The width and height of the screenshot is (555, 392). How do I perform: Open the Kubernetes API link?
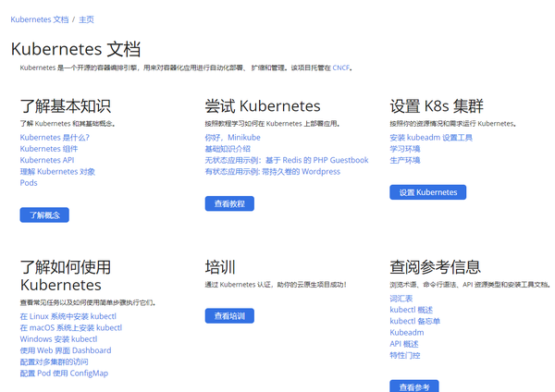pyautogui.click(x=47, y=160)
